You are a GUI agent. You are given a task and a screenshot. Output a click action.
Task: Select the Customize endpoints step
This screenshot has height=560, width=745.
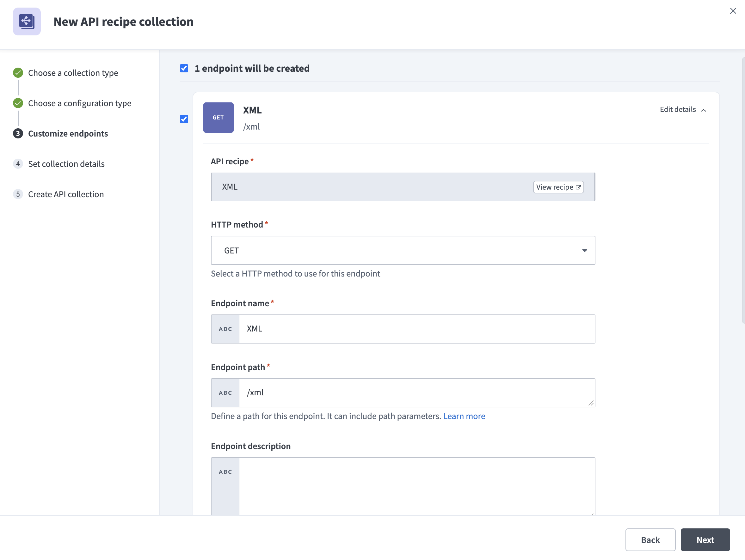click(68, 134)
